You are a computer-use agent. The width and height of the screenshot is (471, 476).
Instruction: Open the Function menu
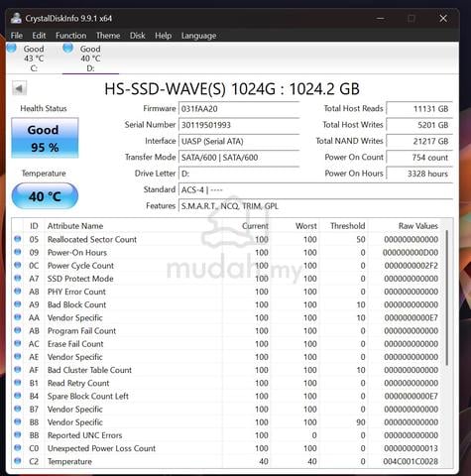pos(70,36)
